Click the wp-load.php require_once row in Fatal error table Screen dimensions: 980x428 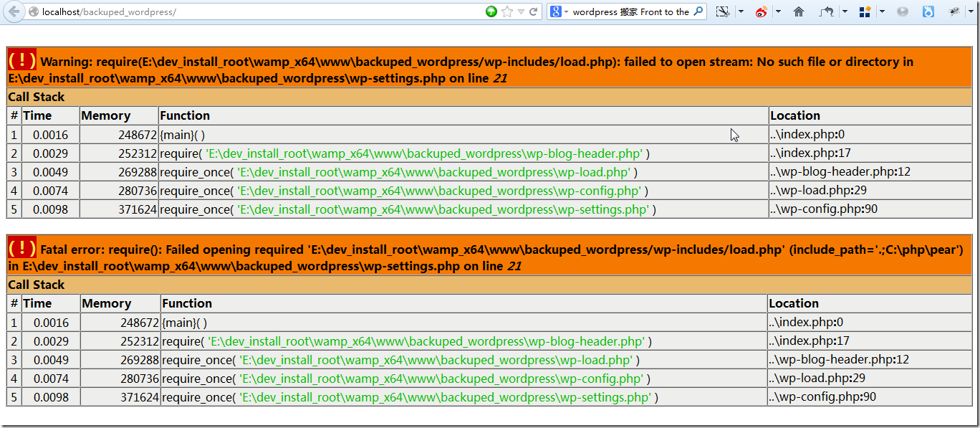click(x=400, y=360)
